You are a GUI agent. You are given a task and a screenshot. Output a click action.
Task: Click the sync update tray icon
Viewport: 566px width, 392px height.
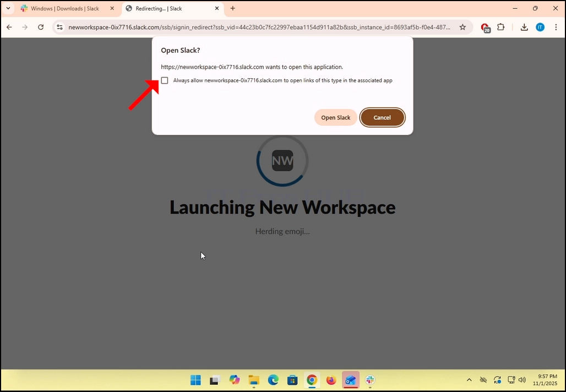pyautogui.click(x=497, y=380)
